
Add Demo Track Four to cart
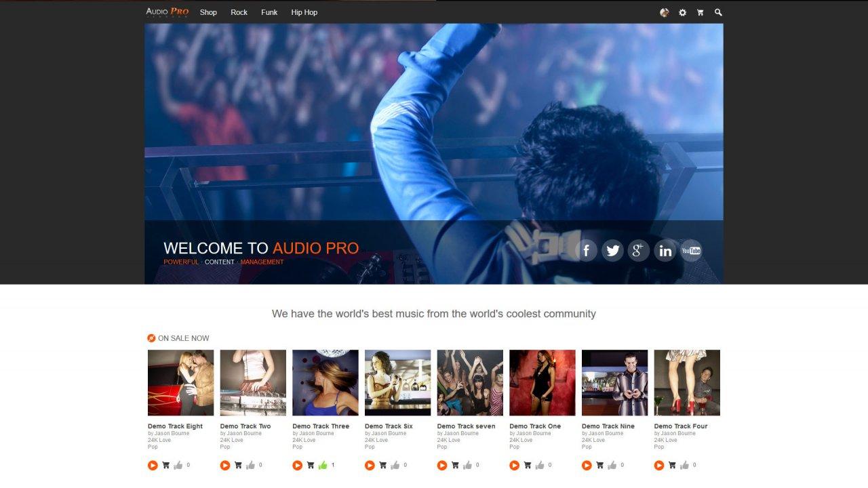672,465
